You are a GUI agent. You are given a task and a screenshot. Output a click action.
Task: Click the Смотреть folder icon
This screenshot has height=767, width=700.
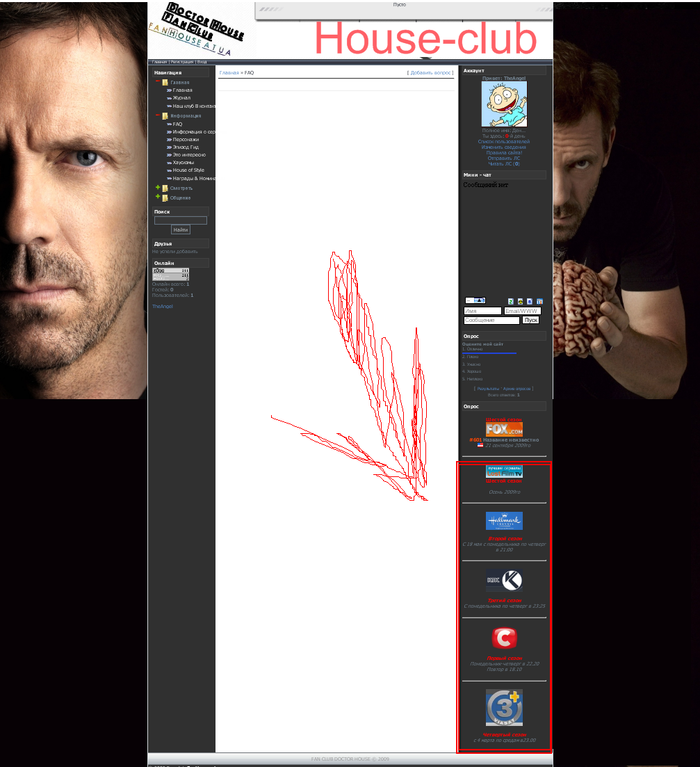click(x=165, y=188)
